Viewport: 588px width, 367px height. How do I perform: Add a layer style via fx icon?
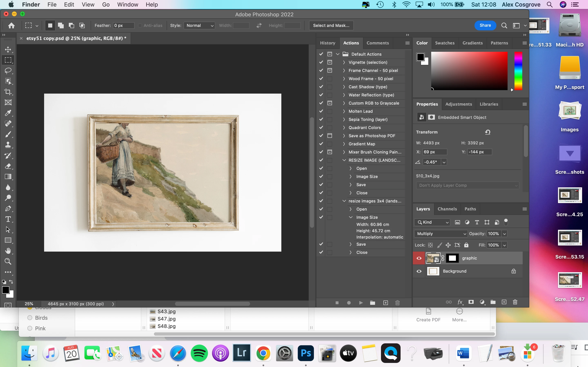click(460, 302)
